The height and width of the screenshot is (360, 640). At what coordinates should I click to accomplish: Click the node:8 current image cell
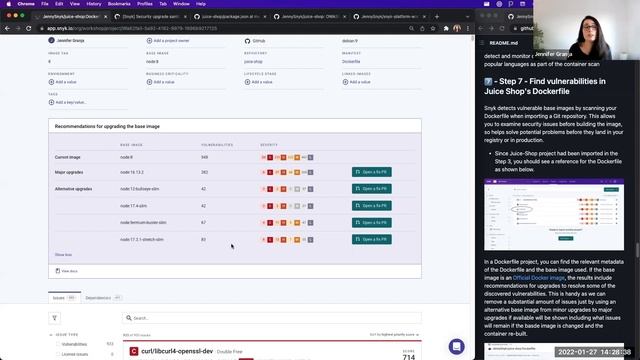126,157
